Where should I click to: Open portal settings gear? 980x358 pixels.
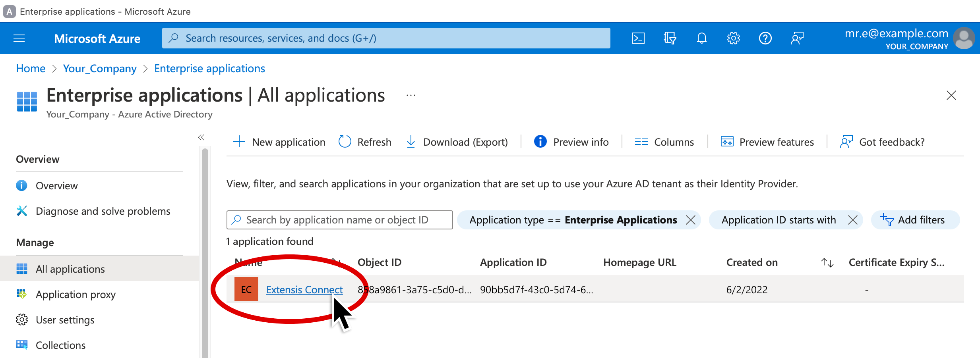(x=733, y=38)
